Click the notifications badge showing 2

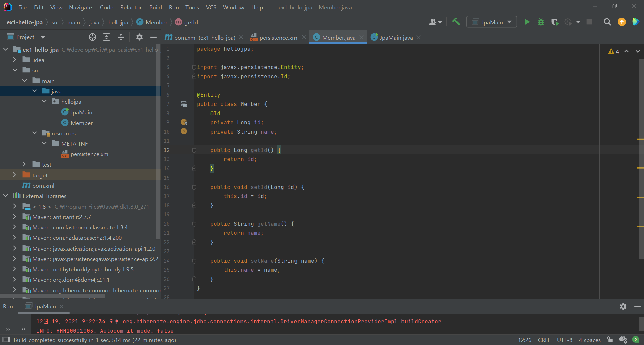coord(635,340)
